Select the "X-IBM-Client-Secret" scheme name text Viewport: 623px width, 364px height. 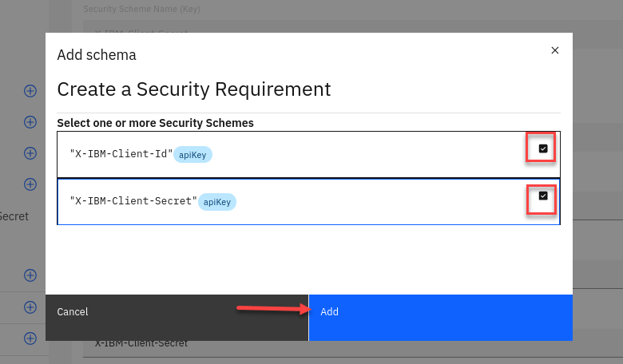133,201
